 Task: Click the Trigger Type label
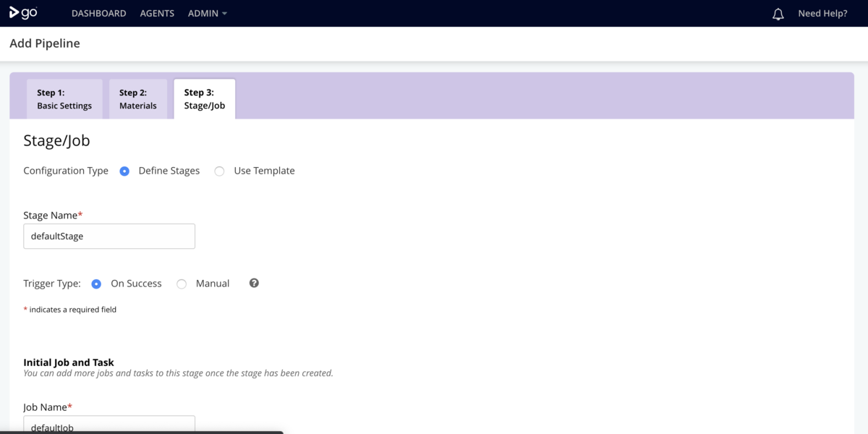coord(52,284)
